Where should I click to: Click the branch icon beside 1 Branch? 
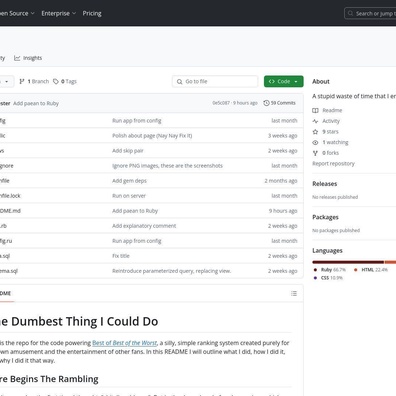22,81
